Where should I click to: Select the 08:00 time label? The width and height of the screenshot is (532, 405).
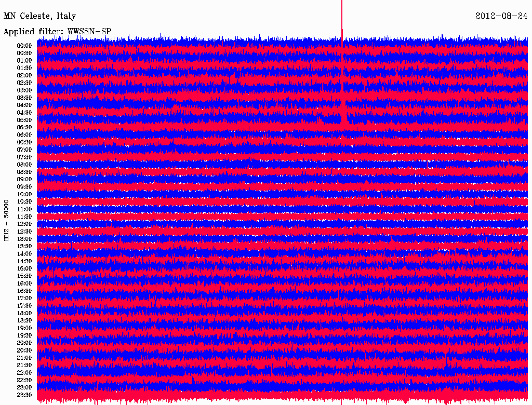(24, 165)
